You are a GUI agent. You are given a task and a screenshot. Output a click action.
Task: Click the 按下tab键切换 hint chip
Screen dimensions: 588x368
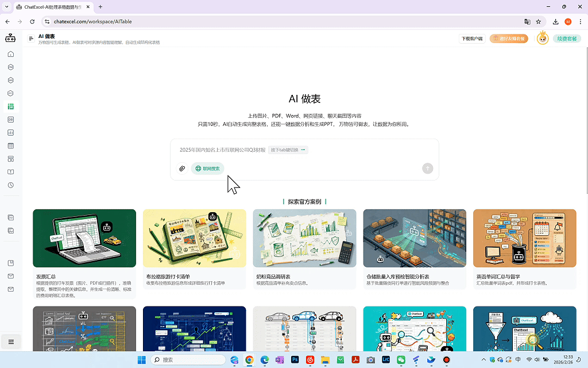coord(288,150)
